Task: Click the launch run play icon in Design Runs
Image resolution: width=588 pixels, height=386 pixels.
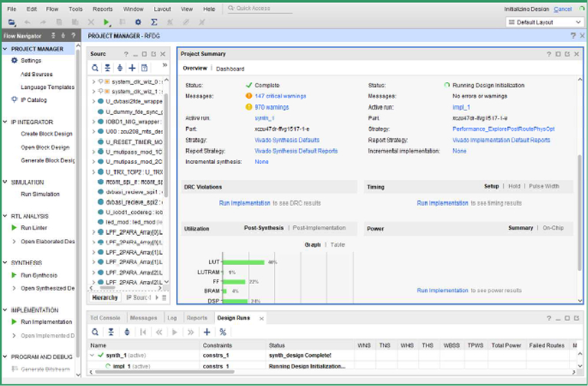Action: coord(175,332)
